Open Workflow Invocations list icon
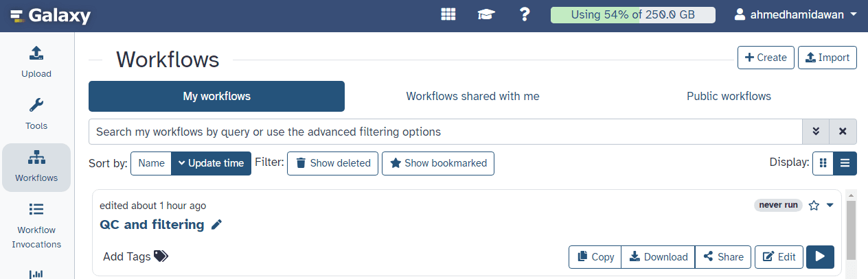868x279 pixels. (x=36, y=210)
